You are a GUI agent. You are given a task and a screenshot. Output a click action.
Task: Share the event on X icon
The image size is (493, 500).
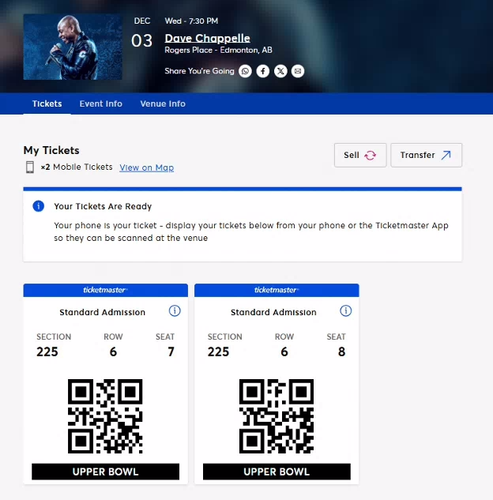280,71
